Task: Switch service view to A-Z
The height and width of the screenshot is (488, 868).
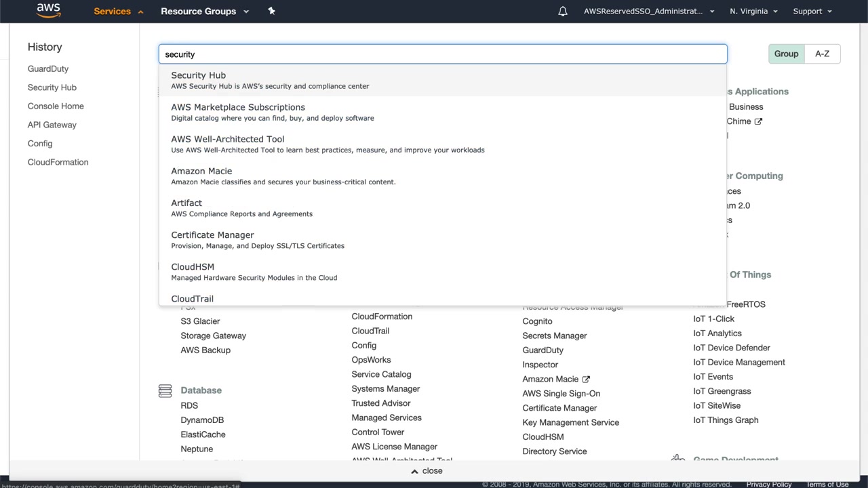Action: pos(823,54)
